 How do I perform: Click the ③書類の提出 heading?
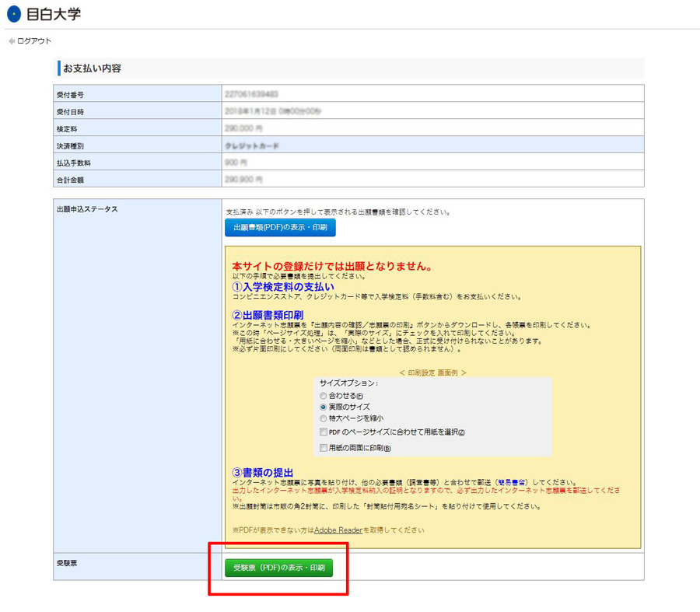click(x=263, y=473)
